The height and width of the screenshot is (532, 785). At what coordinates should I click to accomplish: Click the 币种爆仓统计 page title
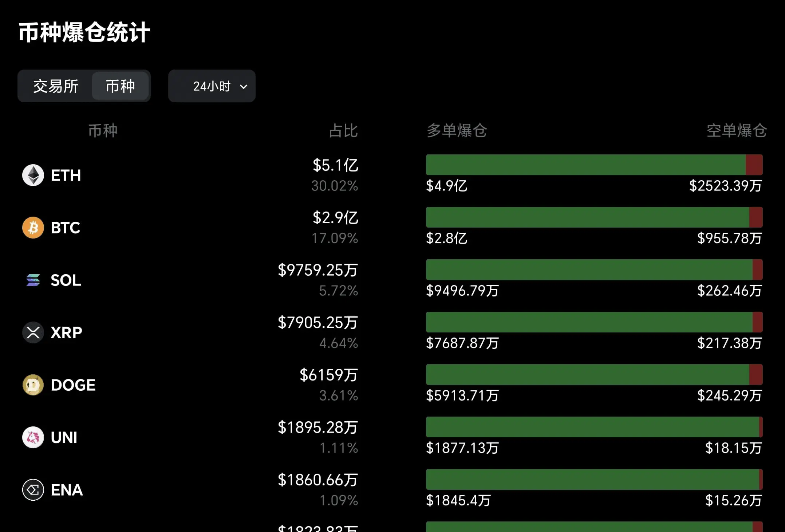click(x=84, y=32)
